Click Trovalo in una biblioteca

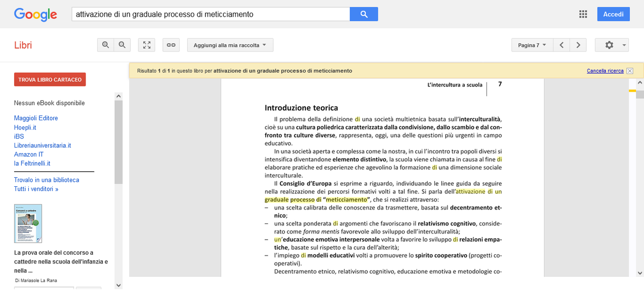pos(46,180)
